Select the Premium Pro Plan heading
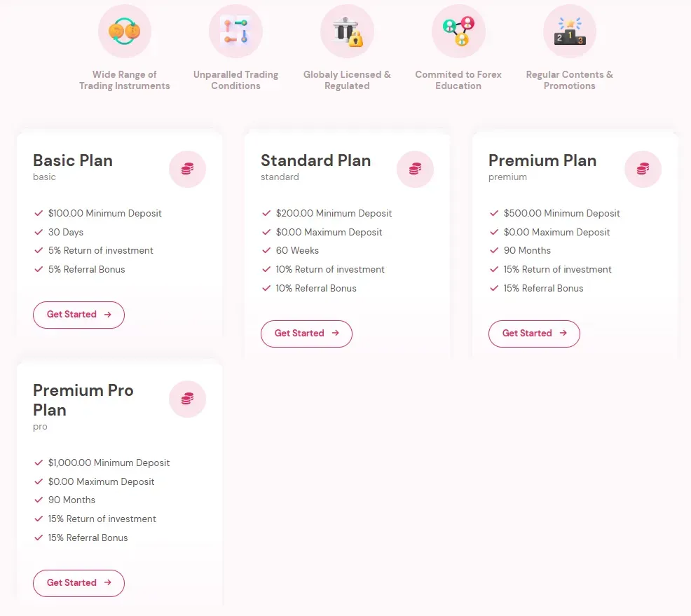 coord(83,400)
